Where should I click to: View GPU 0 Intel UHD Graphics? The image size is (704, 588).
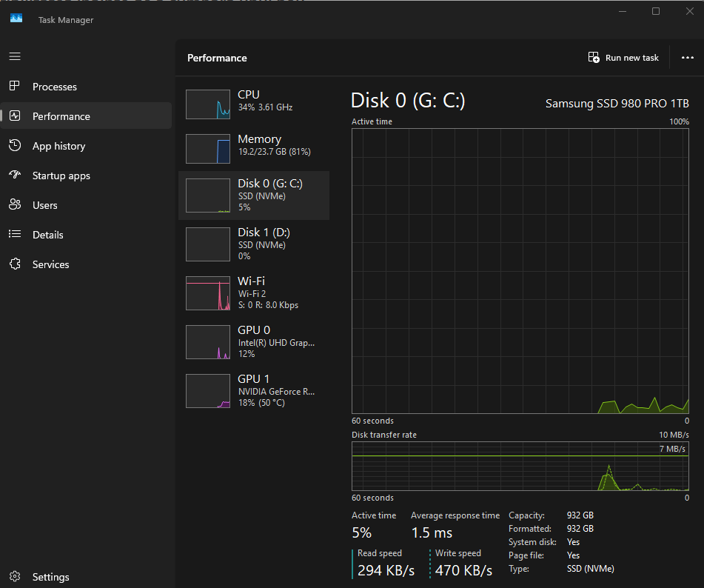point(254,341)
